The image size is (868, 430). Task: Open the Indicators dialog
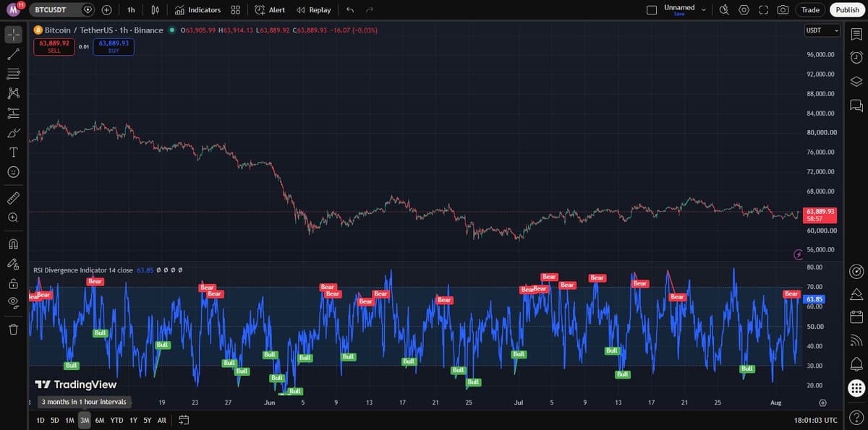tap(198, 10)
